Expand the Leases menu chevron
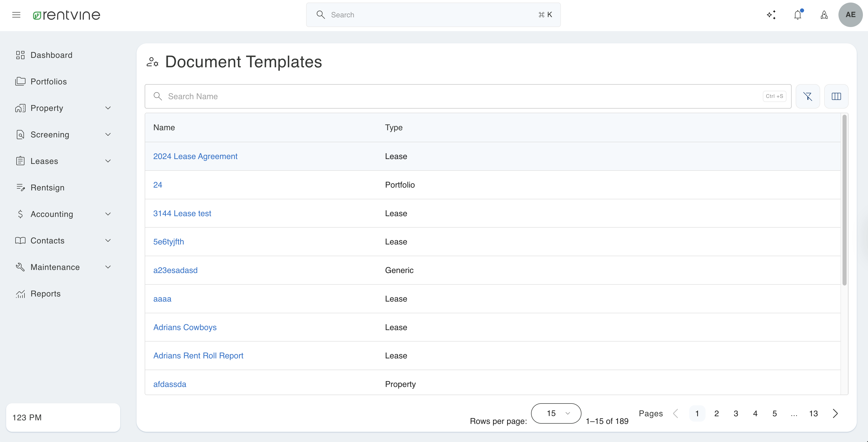 (x=108, y=161)
